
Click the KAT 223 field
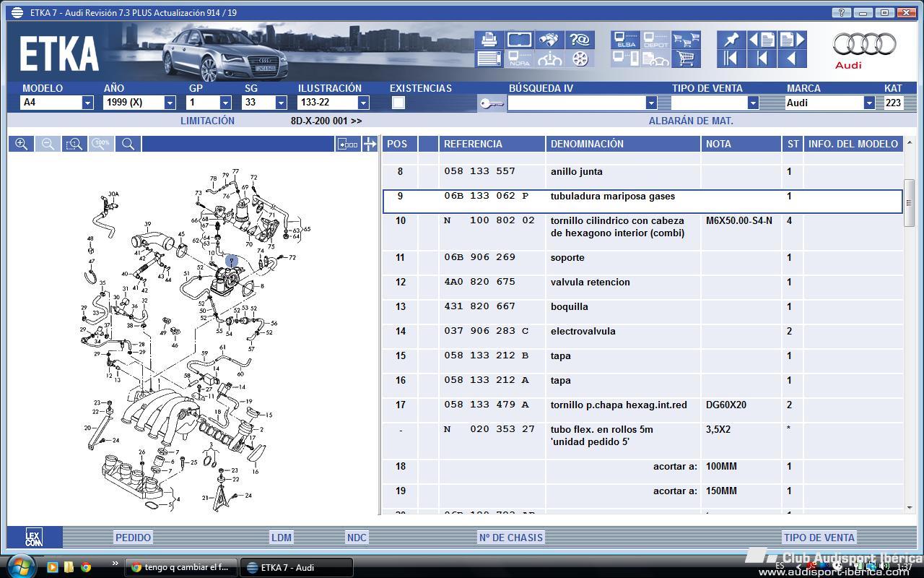(894, 103)
